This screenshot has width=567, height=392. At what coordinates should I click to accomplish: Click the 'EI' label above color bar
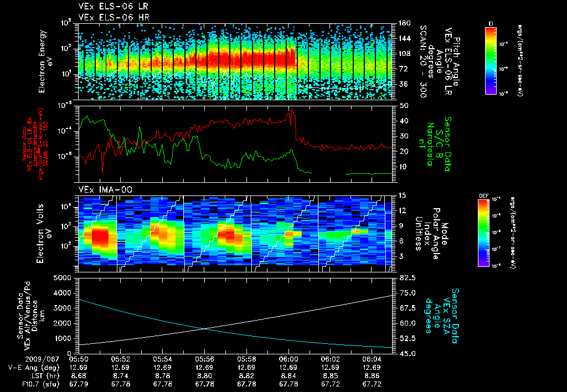[x=491, y=23]
